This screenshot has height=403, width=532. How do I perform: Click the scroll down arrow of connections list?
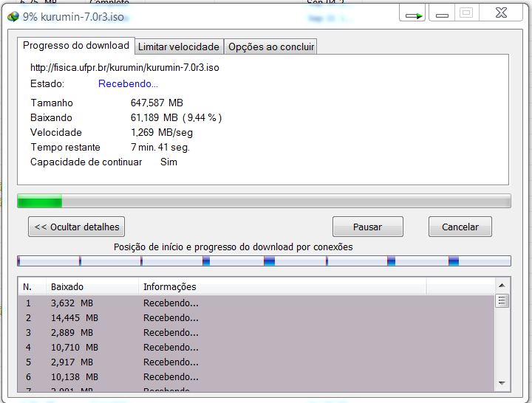502,383
